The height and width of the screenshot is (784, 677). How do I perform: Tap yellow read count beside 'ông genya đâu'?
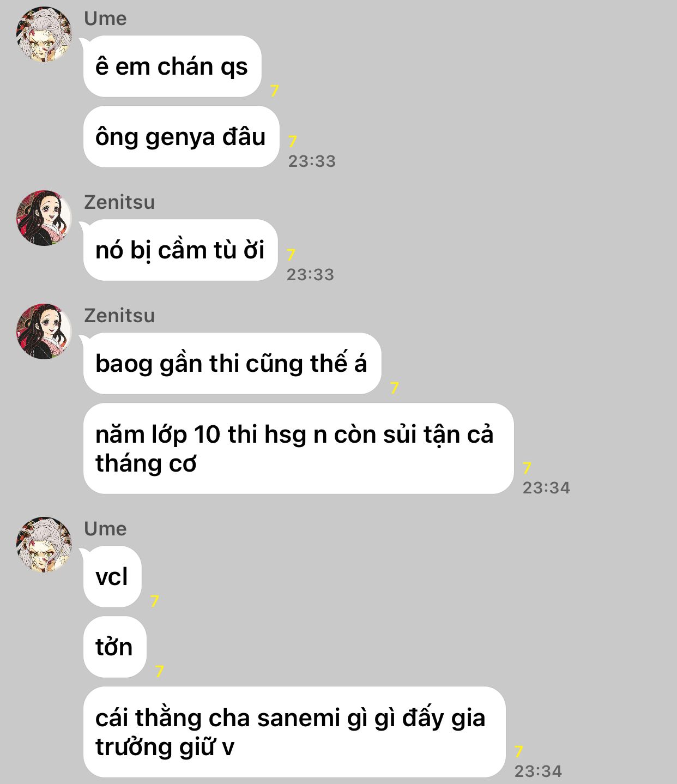click(293, 141)
